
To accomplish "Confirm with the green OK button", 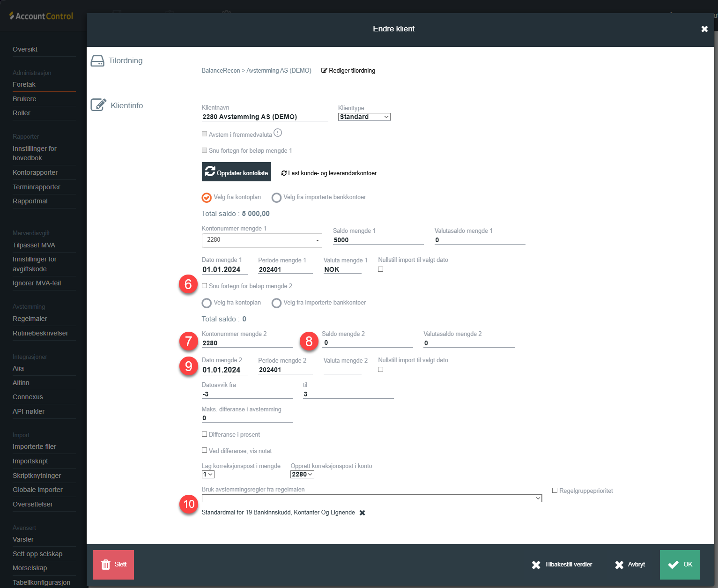I will 680,565.
